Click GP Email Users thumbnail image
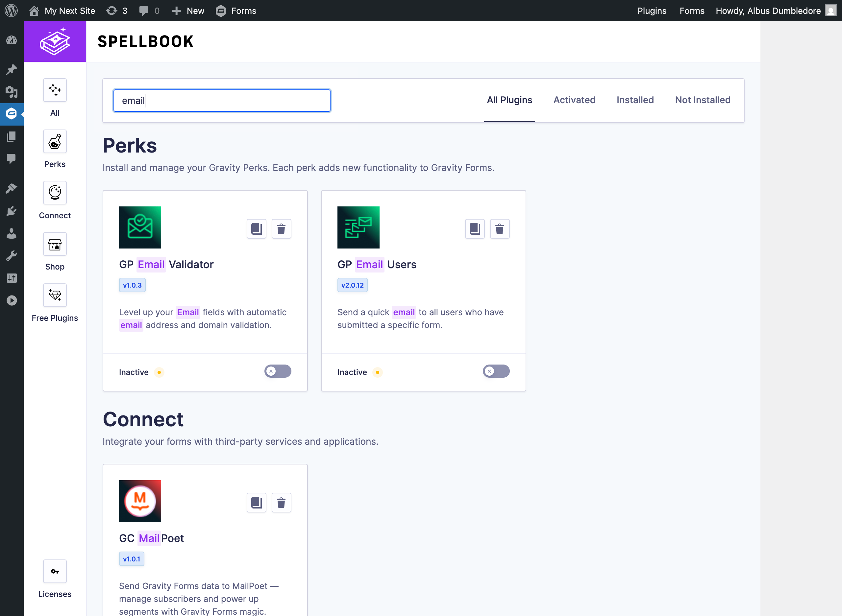 [x=358, y=227]
